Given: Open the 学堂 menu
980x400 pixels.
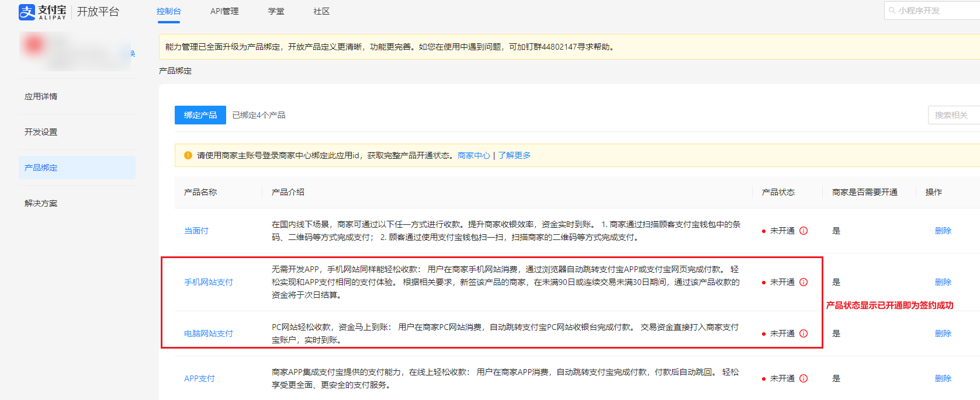Looking at the screenshot, I should (x=276, y=12).
